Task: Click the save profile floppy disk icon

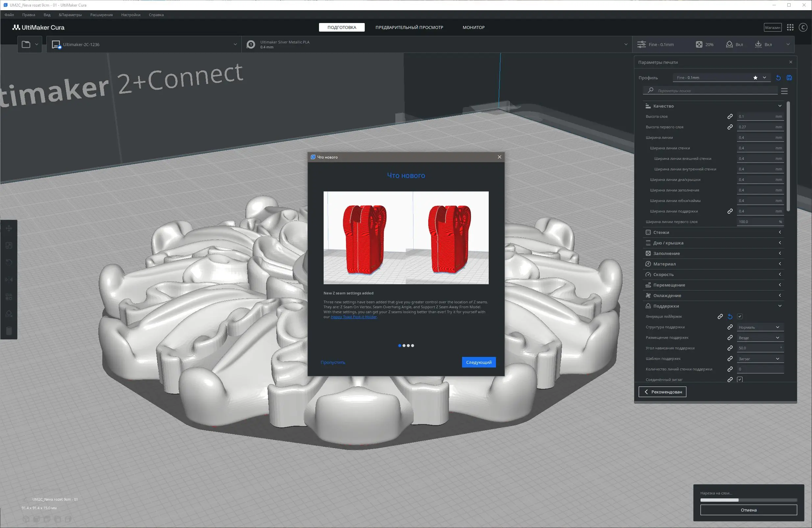Action: [x=789, y=78]
